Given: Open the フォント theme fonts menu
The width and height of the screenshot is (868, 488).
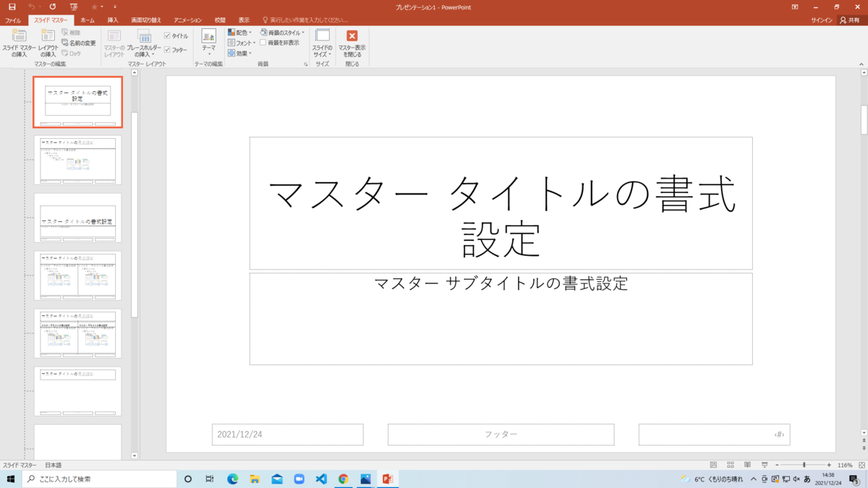Looking at the screenshot, I should click(242, 42).
